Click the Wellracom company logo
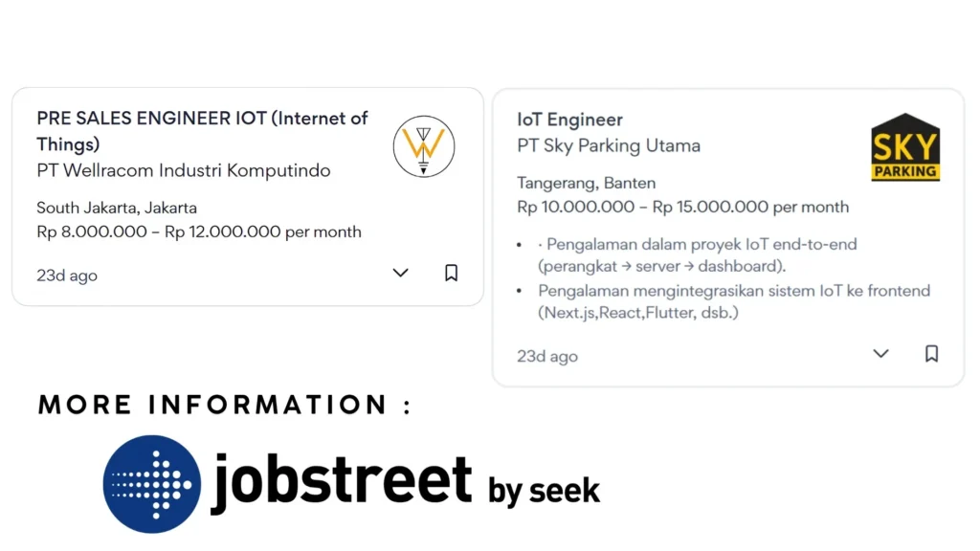The width and height of the screenshot is (980, 551). click(424, 146)
